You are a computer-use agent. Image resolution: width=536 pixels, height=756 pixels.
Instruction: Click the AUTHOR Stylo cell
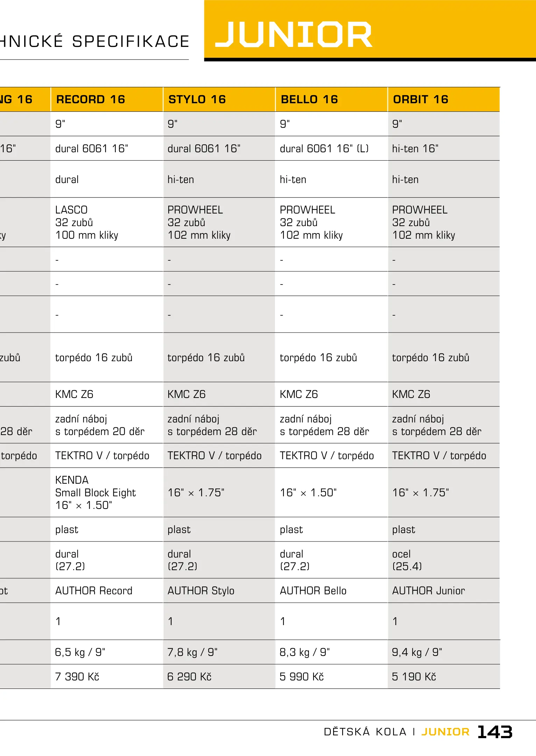tap(201, 591)
